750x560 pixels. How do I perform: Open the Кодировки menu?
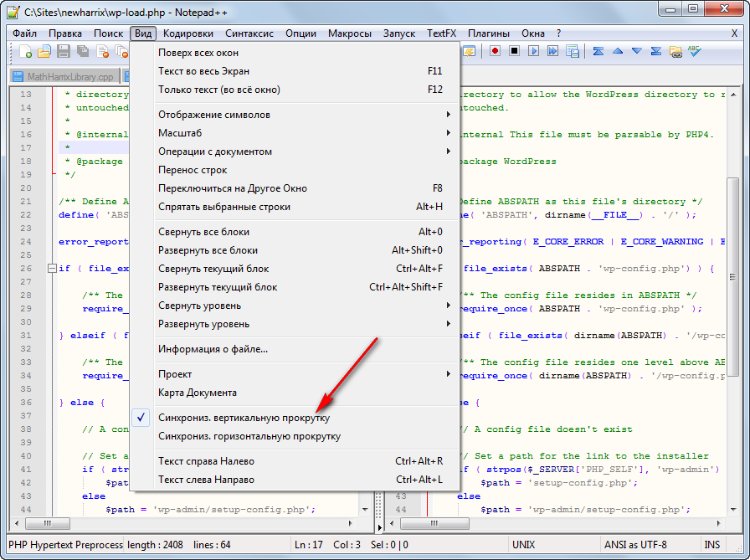pyautogui.click(x=187, y=33)
